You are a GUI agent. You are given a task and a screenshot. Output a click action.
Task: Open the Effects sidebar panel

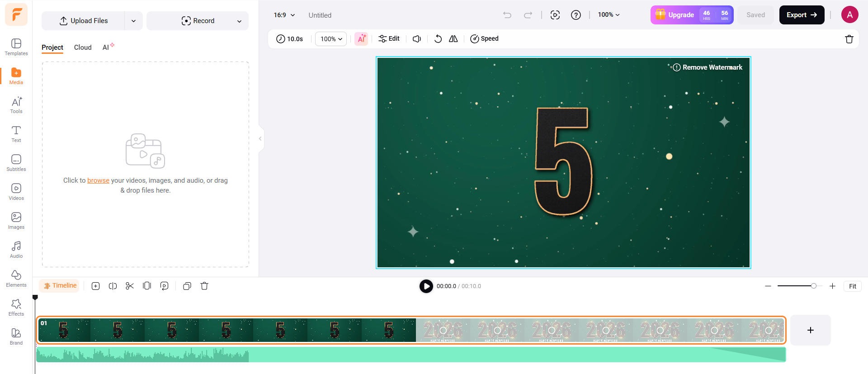16,308
